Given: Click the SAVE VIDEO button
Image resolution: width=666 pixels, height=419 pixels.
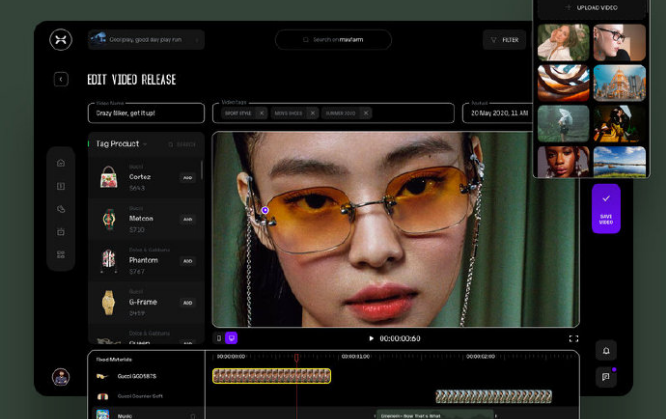Looking at the screenshot, I should [606, 209].
